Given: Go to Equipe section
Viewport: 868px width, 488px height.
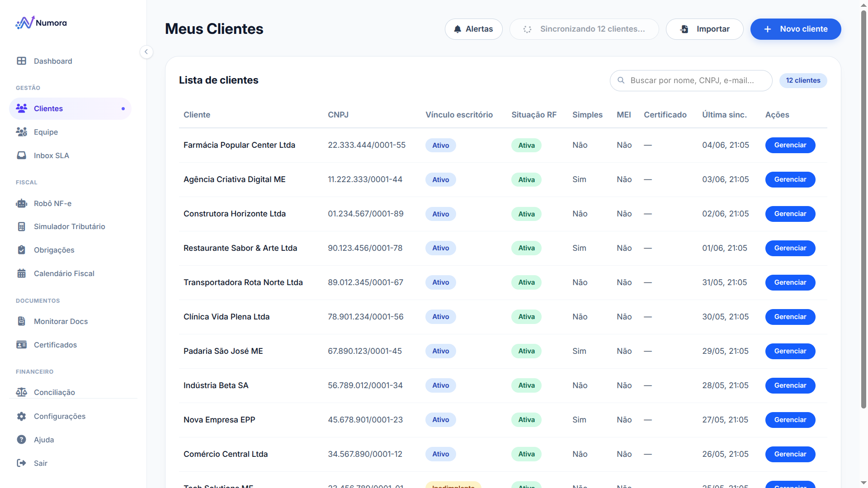Looking at the screenshot, I should coord(70,132).
